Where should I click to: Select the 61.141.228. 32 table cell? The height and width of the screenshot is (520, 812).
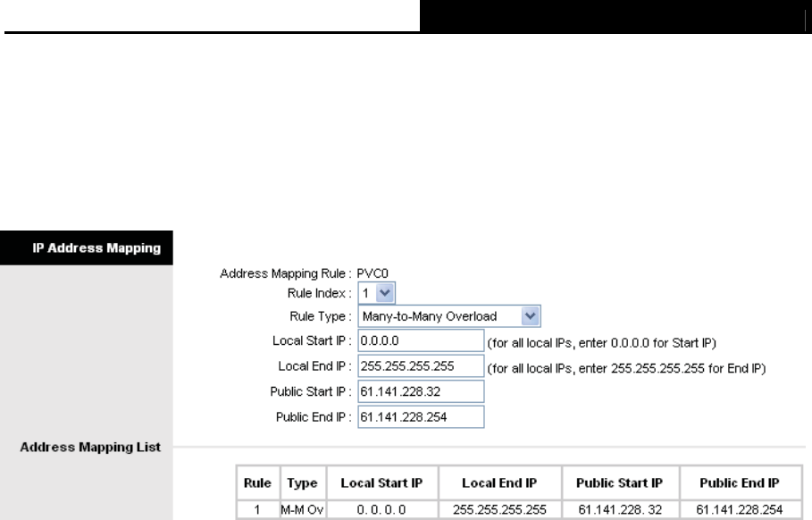click(620, 509)
